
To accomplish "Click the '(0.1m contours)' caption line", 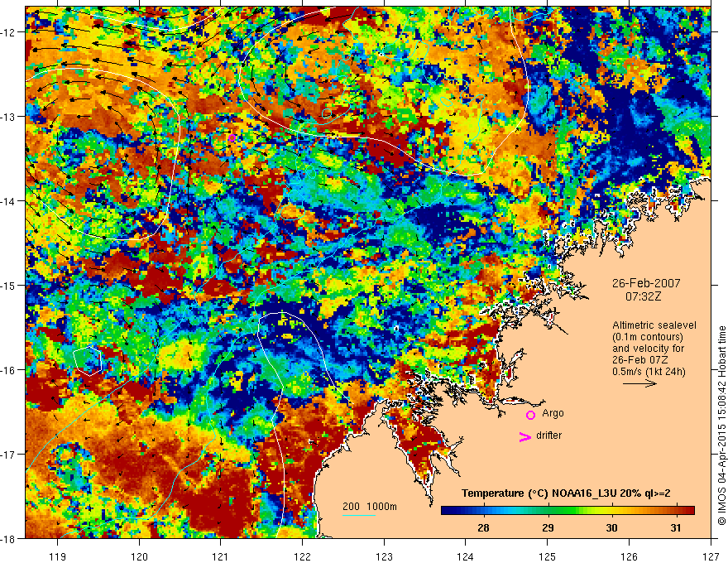I will point(648,337).
